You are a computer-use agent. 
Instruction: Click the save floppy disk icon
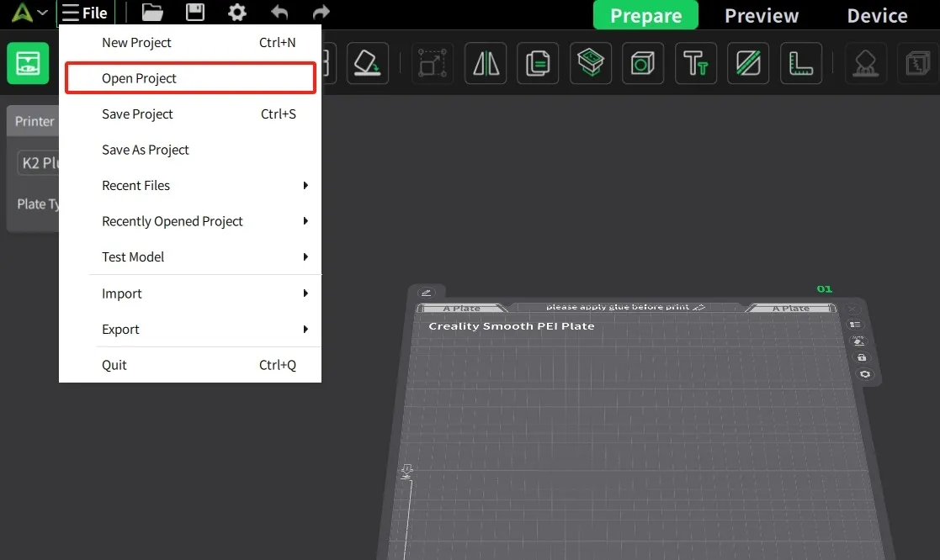pyautogui.click(x=194, y=13)
